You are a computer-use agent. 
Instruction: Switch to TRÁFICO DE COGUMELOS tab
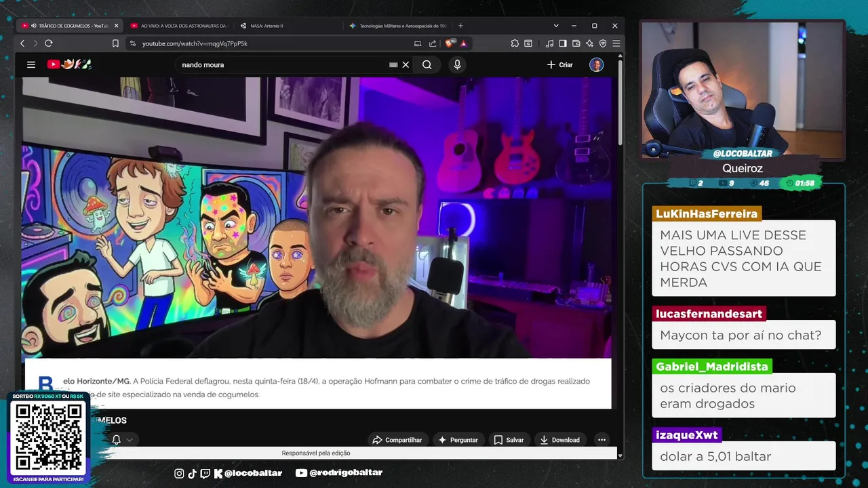point(69,26)
